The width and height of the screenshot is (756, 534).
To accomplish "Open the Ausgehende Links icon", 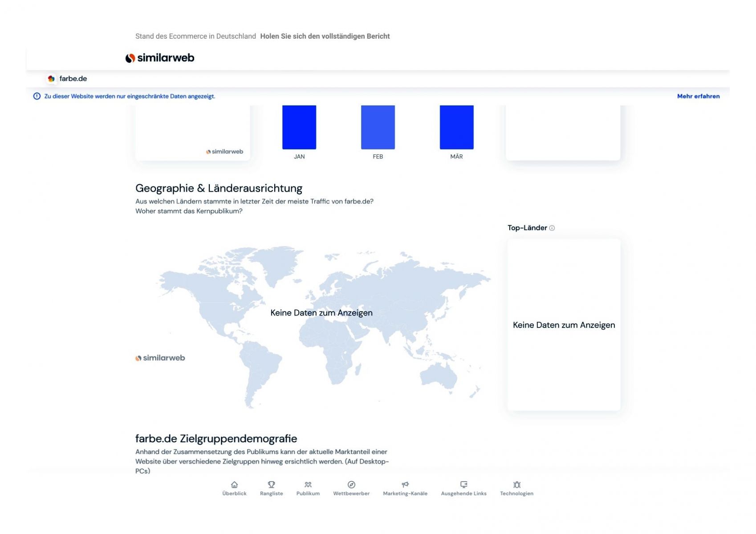I will point(463,485).
